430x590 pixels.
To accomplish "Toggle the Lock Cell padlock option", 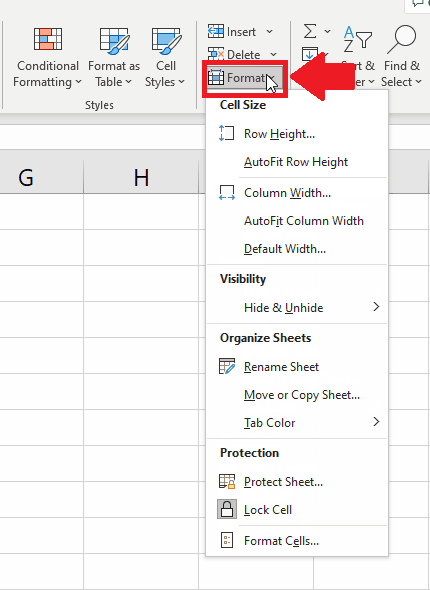I will point(227,509).
